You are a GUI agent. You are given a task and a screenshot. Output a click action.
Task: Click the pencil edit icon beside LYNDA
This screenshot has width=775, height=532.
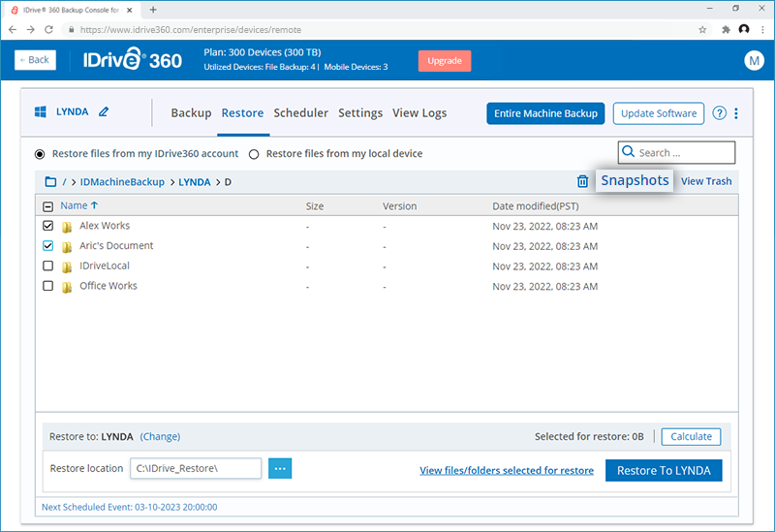pyautogui.click(x=104, y=111)
